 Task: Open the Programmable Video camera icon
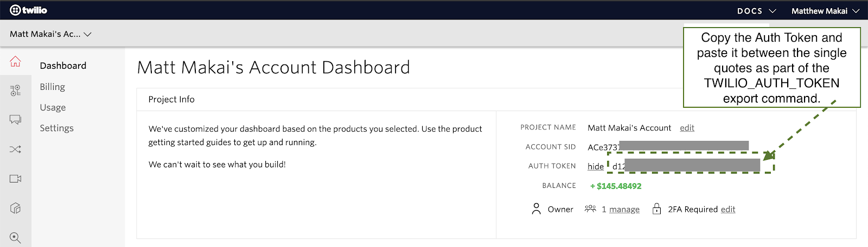(x=15, y=179)
